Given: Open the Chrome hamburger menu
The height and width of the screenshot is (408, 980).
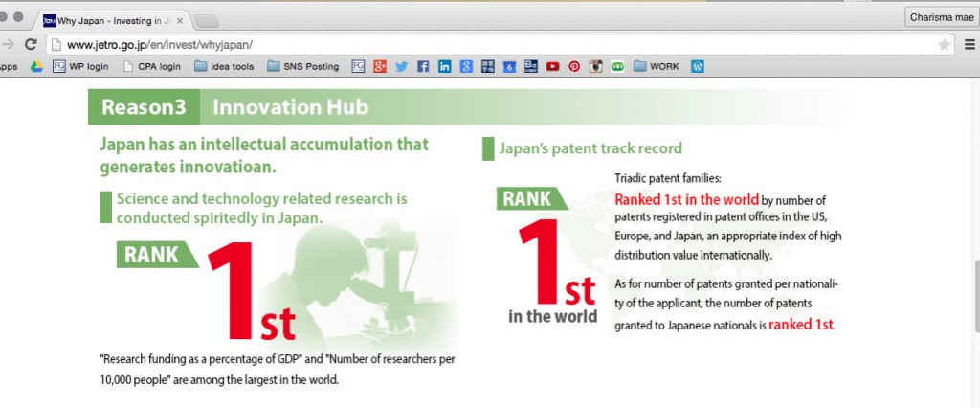Looking at the screenshot, I should tap(970, 44).
